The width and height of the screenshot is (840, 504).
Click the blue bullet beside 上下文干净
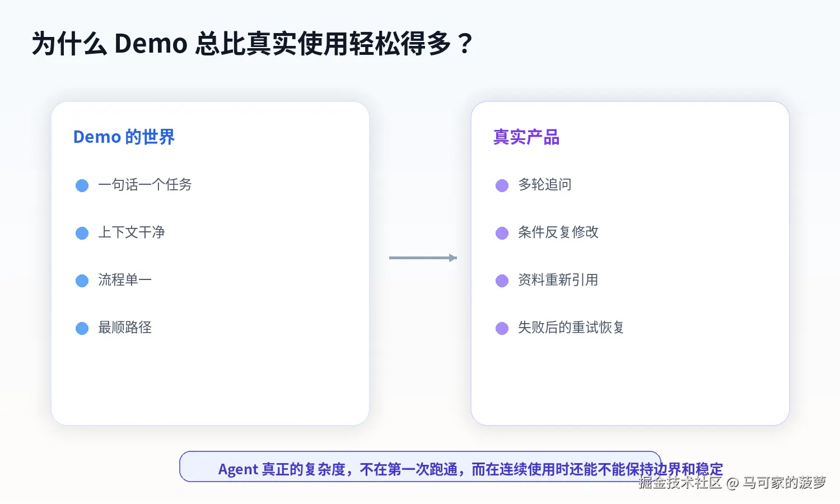click(x=82, y=233)
